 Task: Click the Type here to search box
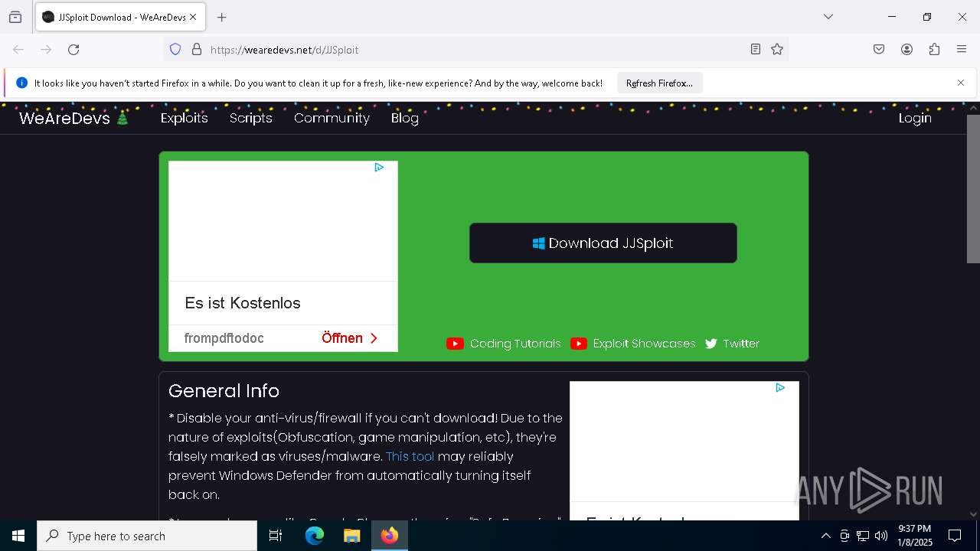147,536
